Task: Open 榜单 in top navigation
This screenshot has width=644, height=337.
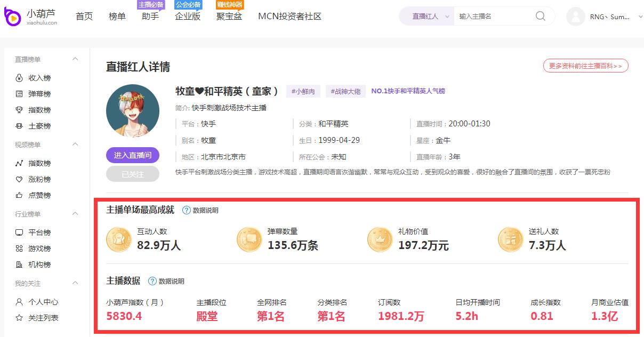Action: coord(117,17)
